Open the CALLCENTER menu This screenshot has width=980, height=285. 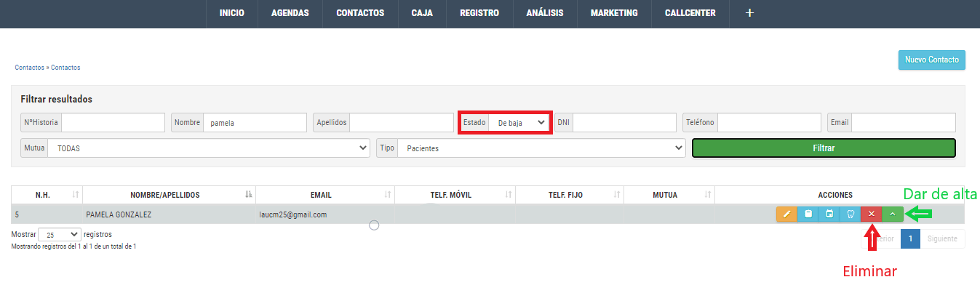pos(690,13)
